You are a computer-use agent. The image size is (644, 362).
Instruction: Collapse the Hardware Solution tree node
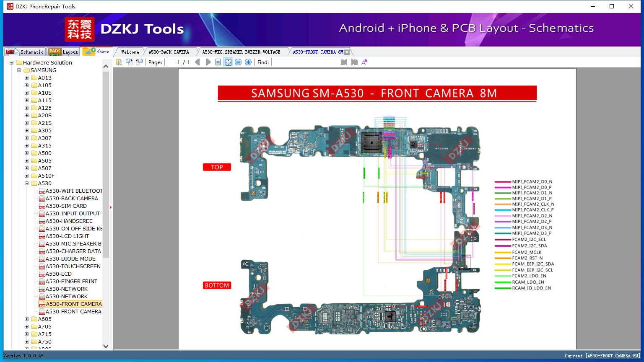(12, 63)
